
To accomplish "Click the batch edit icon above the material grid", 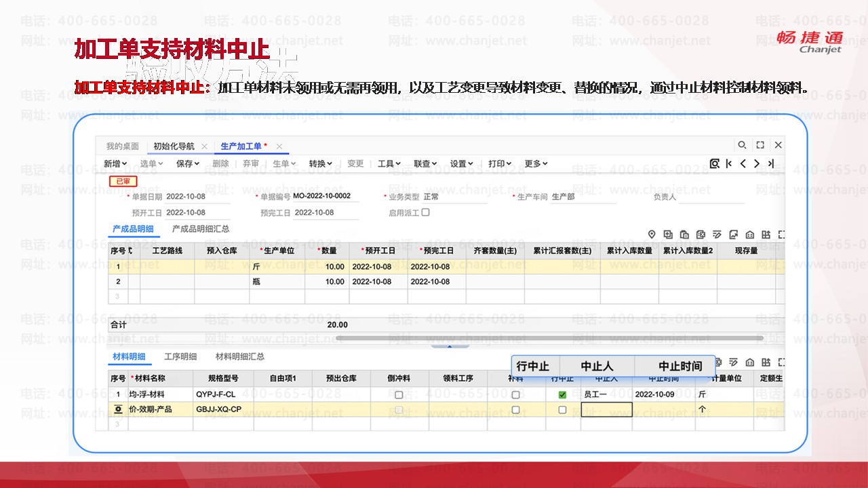I will point(733,363).
